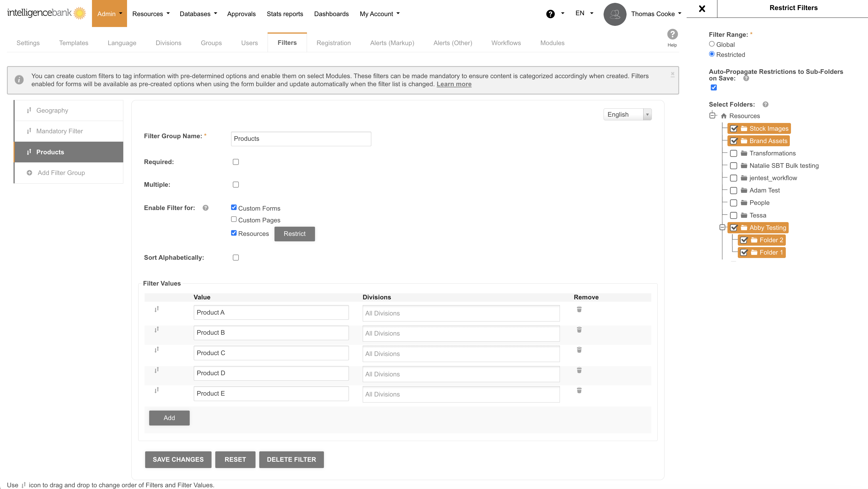Click the plus icon for Add Filter Group
Image resolution: width=868 pixels, height=489 pixels.
[x=29, y=173]
